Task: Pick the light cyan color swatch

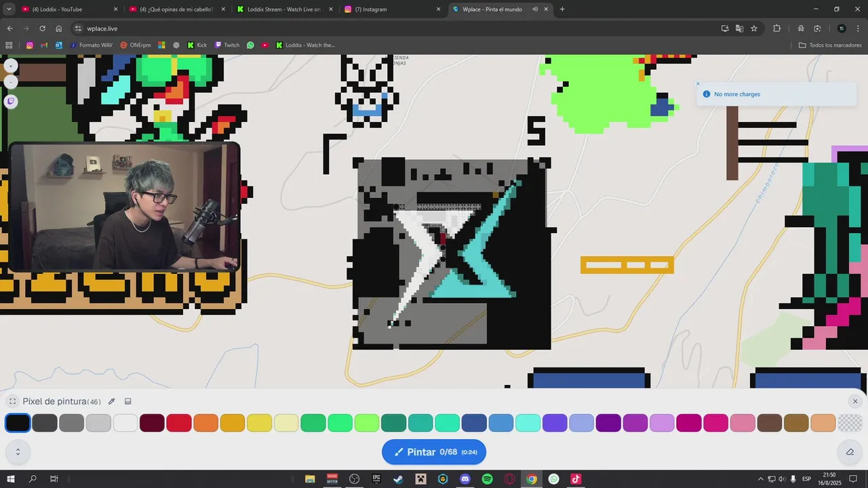Action: pyautogui.click(x=528, y=423)
